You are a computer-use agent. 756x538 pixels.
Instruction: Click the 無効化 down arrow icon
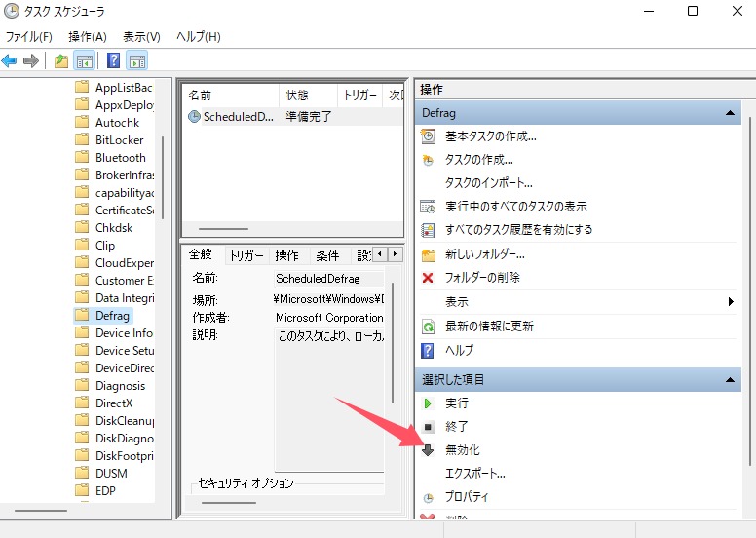coord(428,450)
